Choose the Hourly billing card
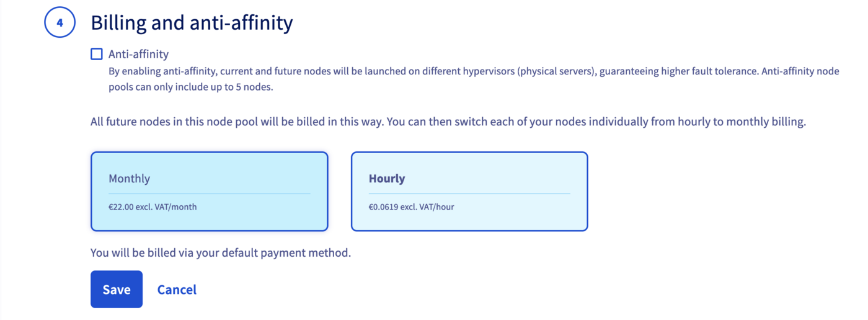The image size is (868, 320). [469, 191]
